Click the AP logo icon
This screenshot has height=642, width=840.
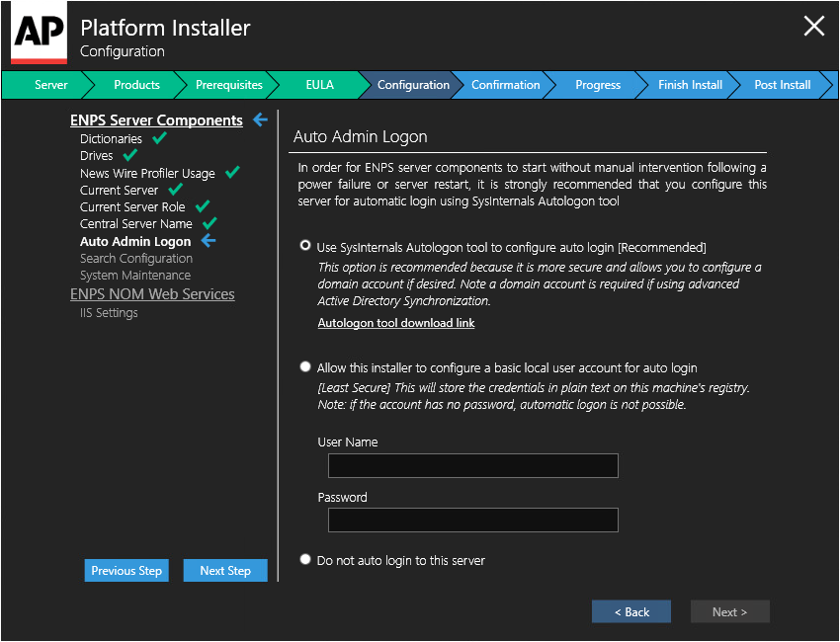(x=40, y=33)
